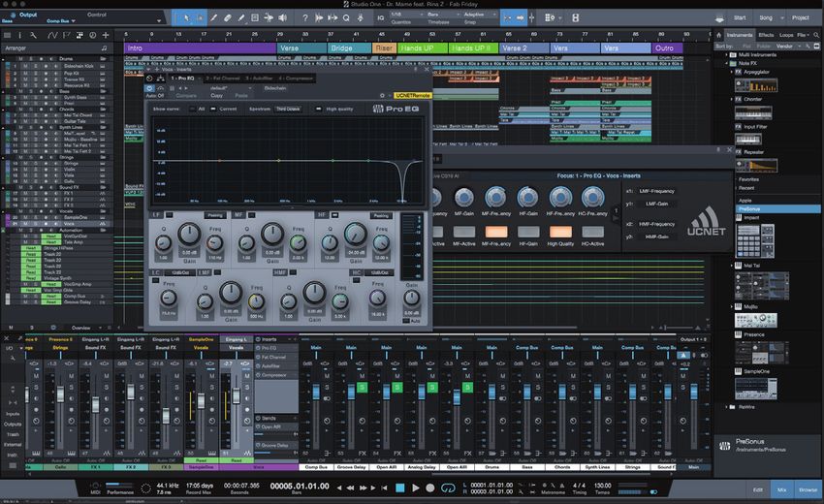Select the Arrow tool in the toolbar
The width and height of the screenshot is (824, 504).
[x=184, y=16]
